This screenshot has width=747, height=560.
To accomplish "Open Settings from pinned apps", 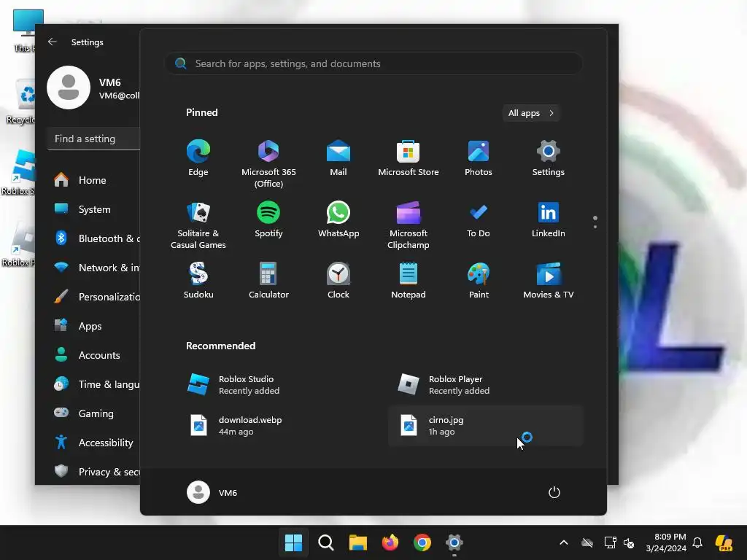I will (549, 158).
